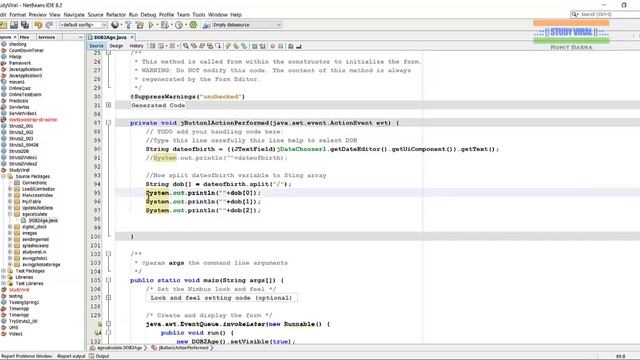This screenshot has height=360, width=640.
Task: Collapse the main method fold on line 105
Action: tap(109, 280)
